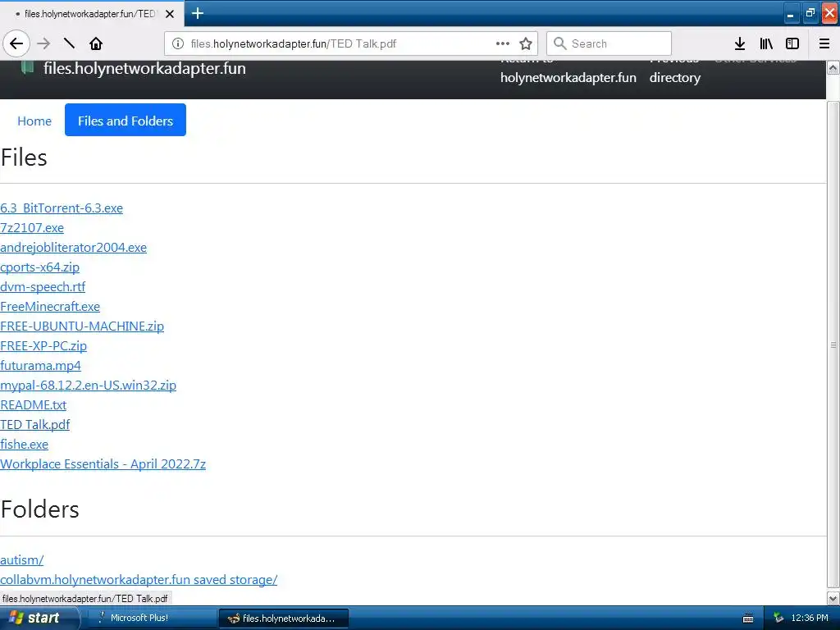Image resolution: width=840 pixels, height=630 pixels.
Task: Go back with the browser back arrow
Action: click(16, 43)
